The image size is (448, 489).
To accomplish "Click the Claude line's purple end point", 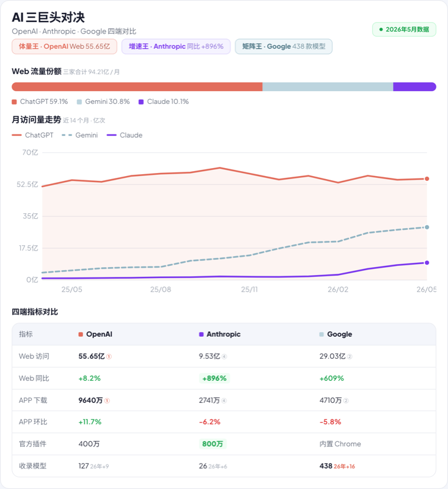I will click(427, 263).
